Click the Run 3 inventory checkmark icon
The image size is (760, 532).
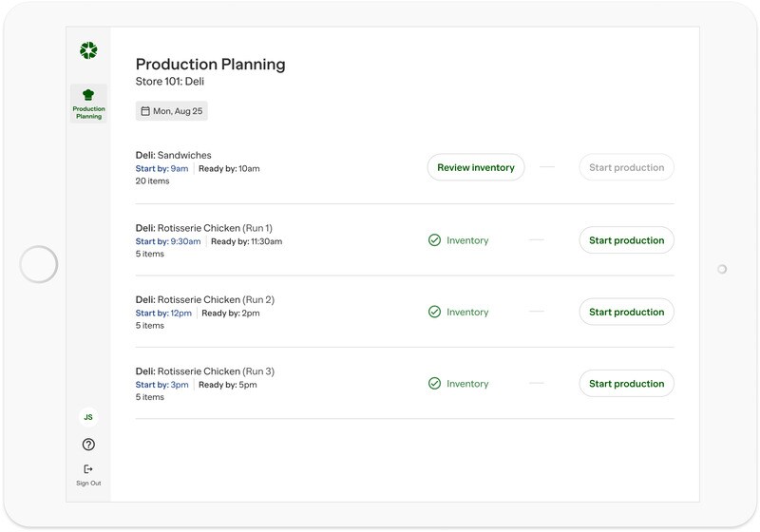click(434, 384)
